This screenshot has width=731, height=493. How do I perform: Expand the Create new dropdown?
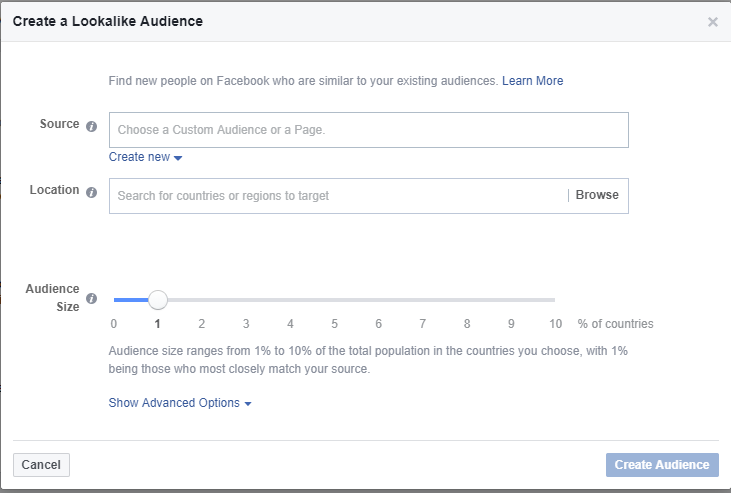pyautogui.click(x=145, y=157)
